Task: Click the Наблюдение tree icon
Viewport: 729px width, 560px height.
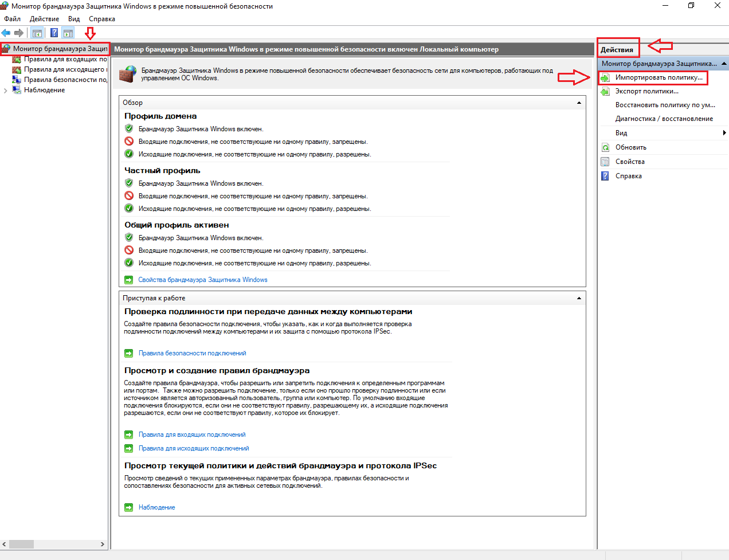Action: tap(17, 90)
